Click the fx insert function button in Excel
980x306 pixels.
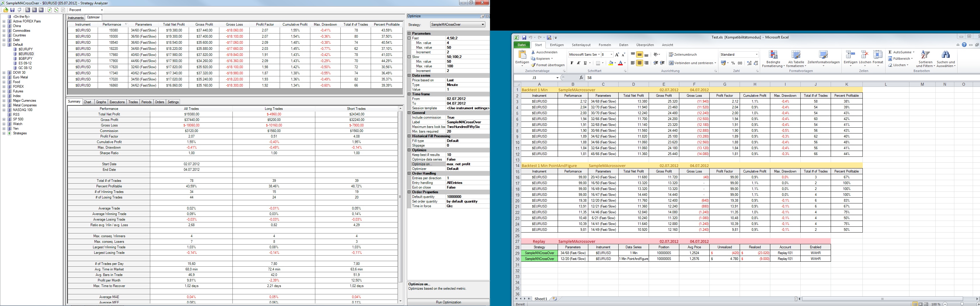581,78
